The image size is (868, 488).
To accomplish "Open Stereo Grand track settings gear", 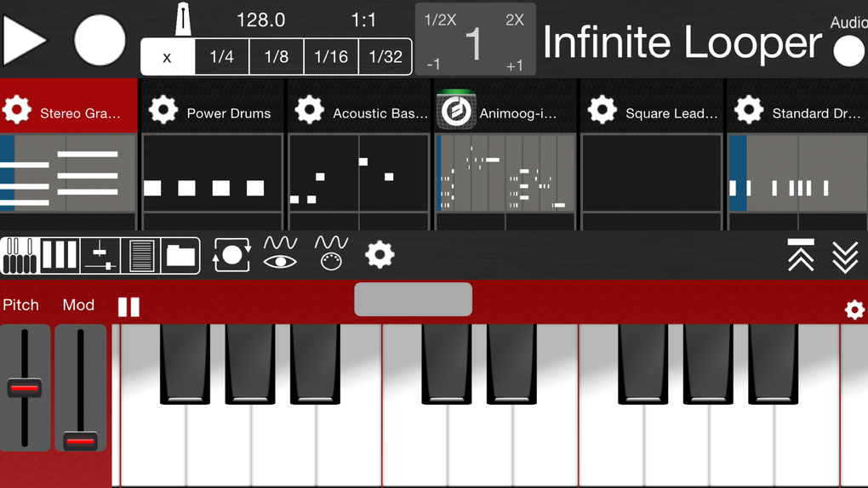I will click(17, 111).
